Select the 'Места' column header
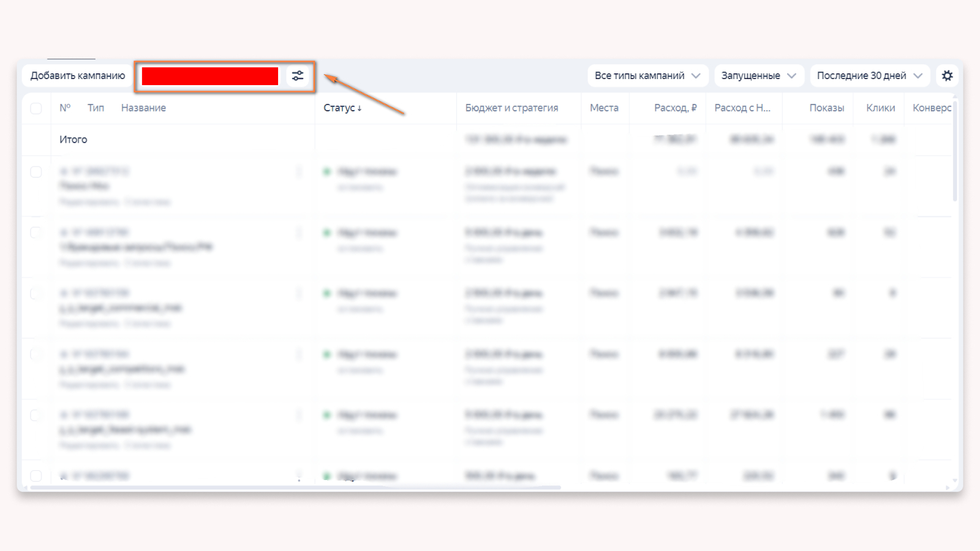Viewport: 980px width, 551px height. click(x=604, y=108)
